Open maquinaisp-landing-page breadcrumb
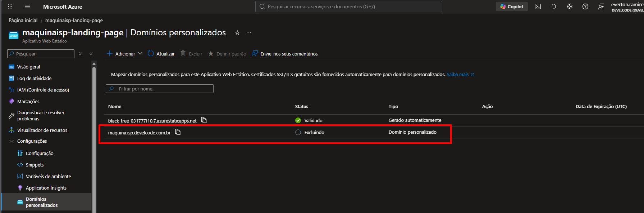Viewport: 644px width, 213px height. click(x=74, y=20)
